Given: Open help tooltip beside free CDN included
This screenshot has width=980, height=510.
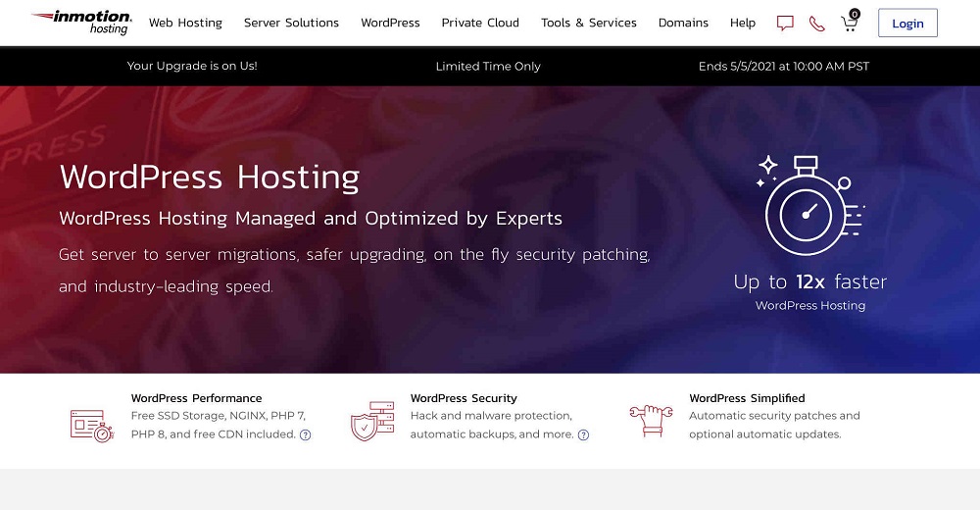Looking at the screenshot, I should 305,434.
